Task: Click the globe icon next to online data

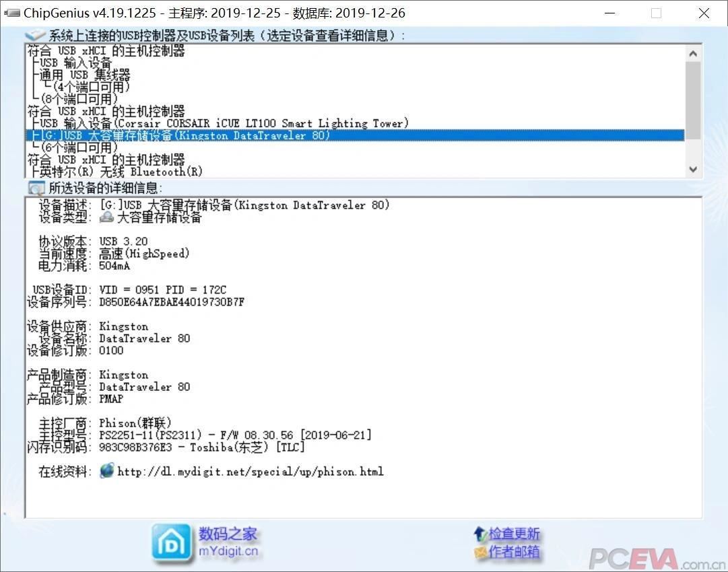Action: tap(107, 470)
